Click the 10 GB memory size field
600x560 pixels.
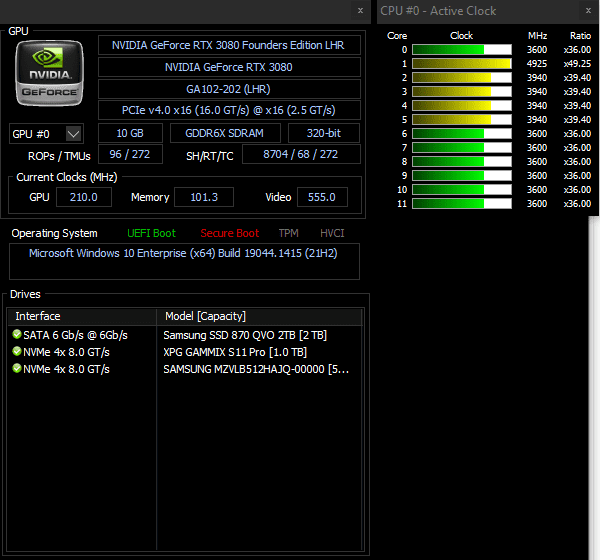[x=130, y=133]
